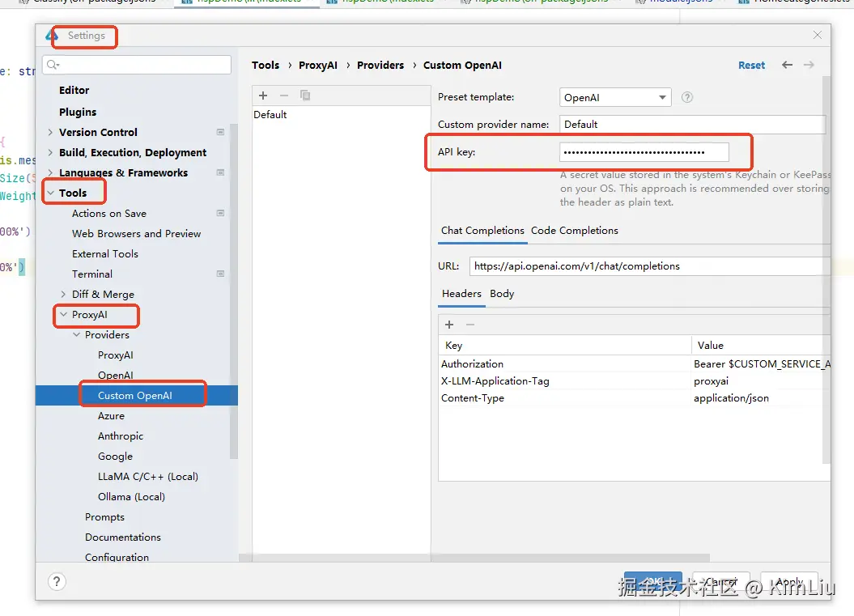Select Azure provider
The width and height of the screenshot is (854, 616).
coord(111,415)
